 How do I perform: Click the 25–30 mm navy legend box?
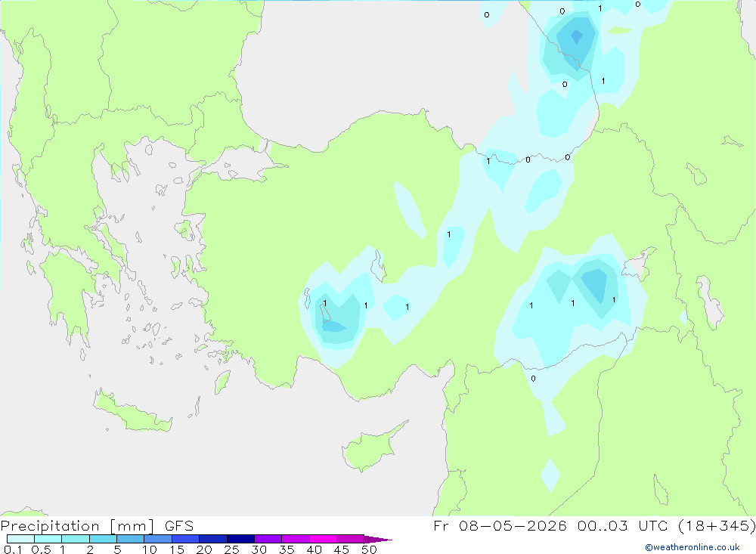240,539
